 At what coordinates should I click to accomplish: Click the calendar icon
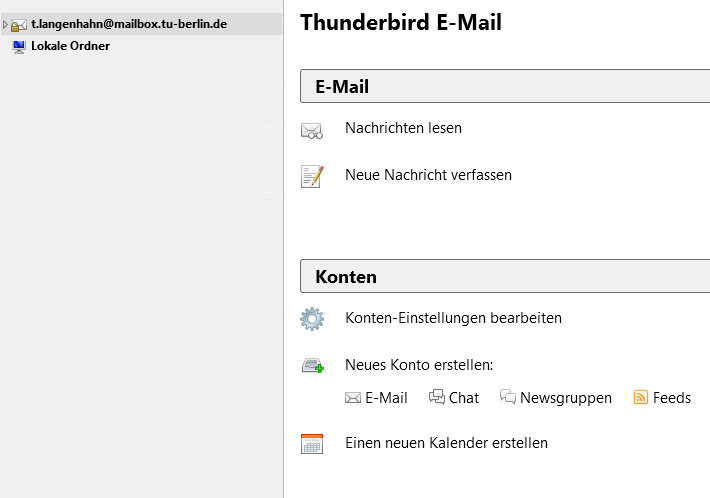[312, 444]
